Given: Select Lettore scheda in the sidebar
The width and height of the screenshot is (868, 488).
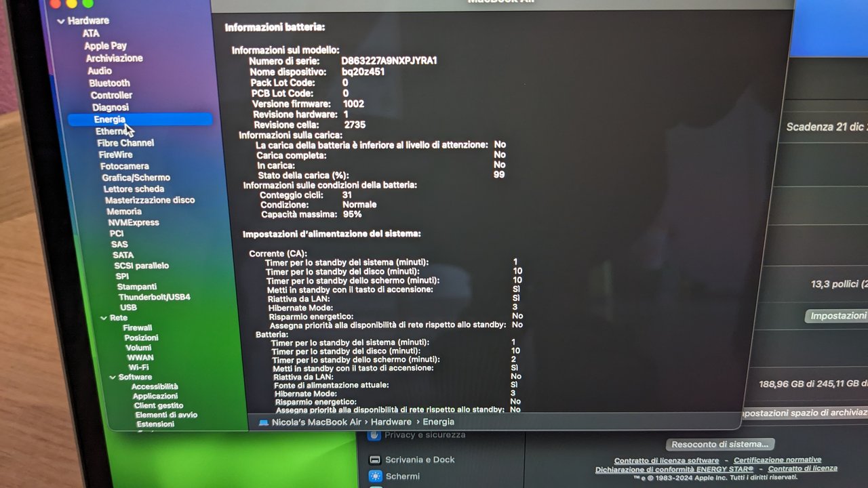Looking at the screenshot, I should pos(134,189).
